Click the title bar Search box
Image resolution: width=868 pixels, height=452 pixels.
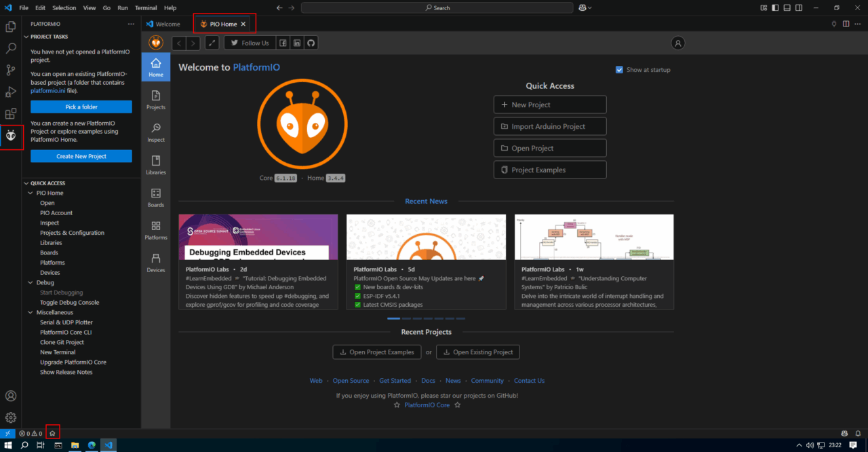(437, 7)
